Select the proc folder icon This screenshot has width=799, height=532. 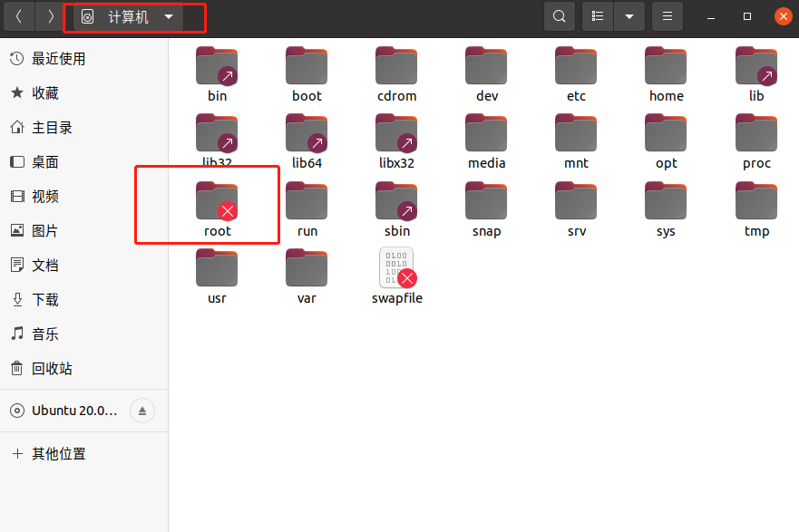click(756, 133)
